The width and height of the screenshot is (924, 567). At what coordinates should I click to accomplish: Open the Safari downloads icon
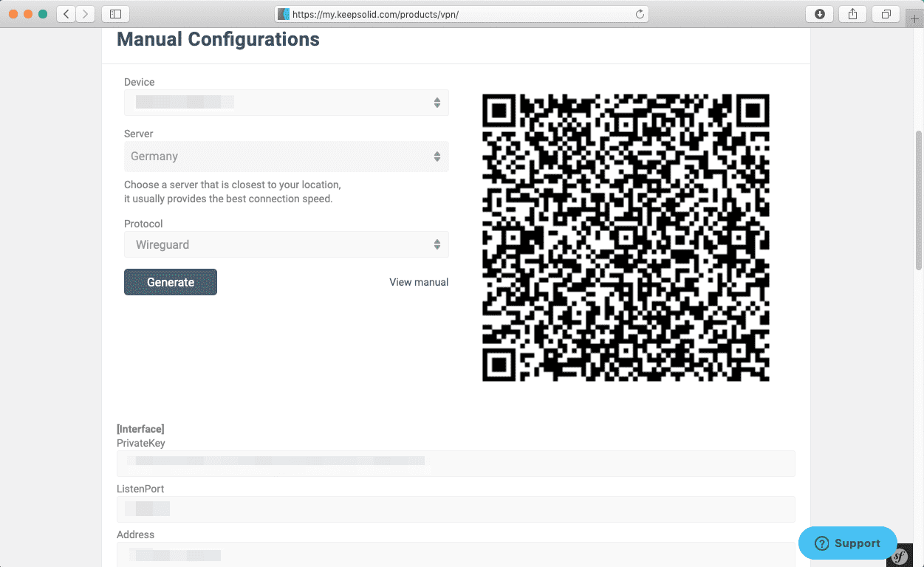click(820, 14)
